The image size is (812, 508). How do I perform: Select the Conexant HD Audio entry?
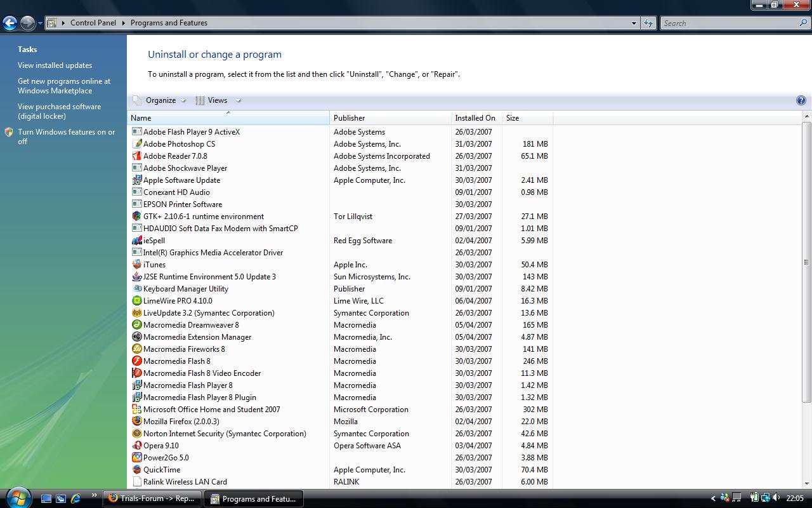[x=340, y=192]
